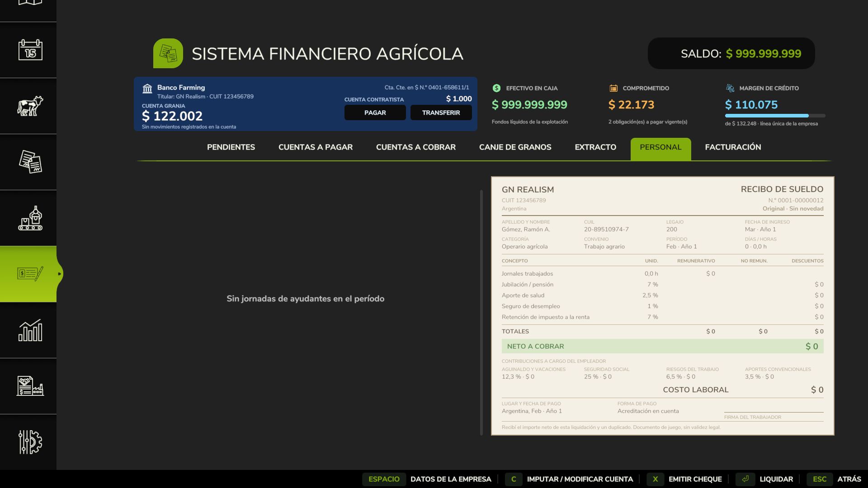The width and height of the screenshot is (868, 488).
Task: Click the TRANSFERIR button
Action: tap(441, 113)
